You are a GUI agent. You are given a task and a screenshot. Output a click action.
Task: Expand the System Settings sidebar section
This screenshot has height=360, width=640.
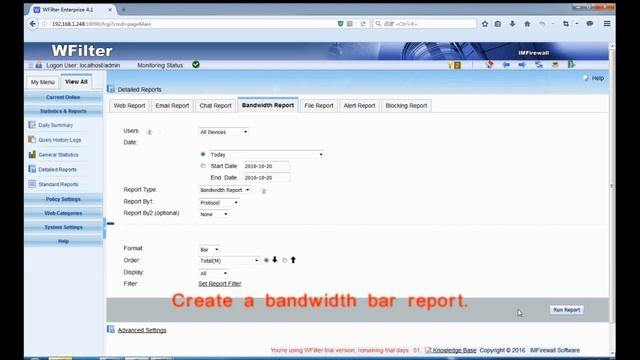tap(63, 227)
